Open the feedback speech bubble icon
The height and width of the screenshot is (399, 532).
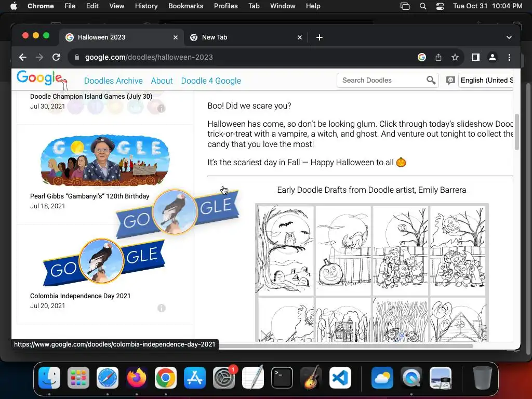[450, 81]
